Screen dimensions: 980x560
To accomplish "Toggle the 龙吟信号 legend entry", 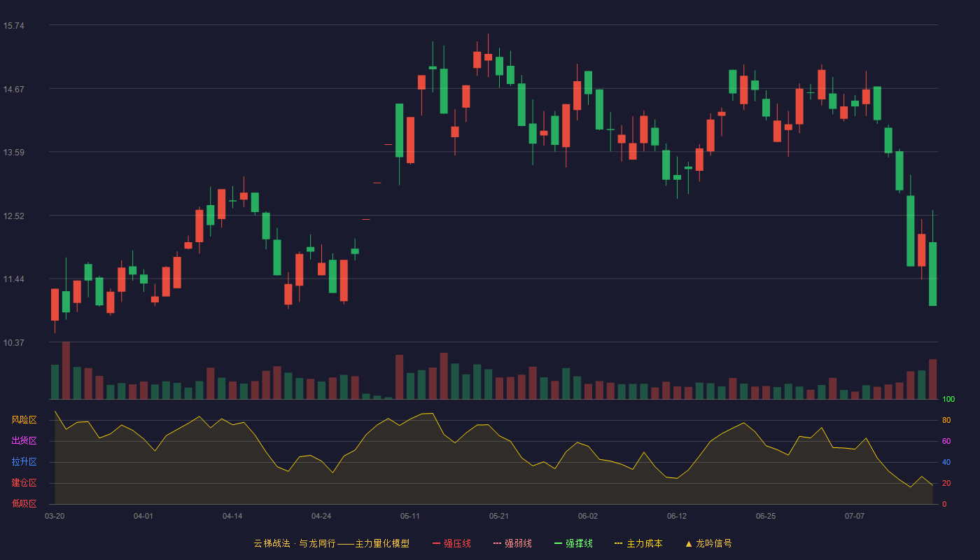I will tap(708, 543).
